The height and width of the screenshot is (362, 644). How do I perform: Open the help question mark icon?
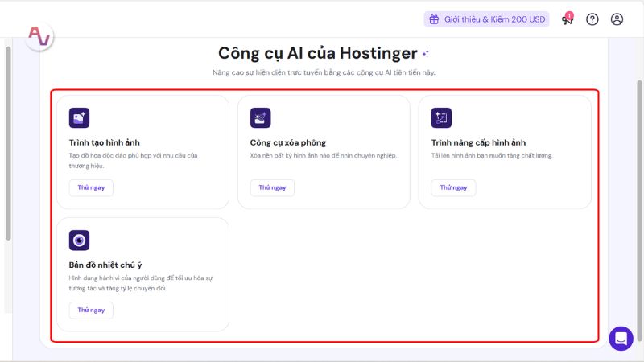point(592,19)
